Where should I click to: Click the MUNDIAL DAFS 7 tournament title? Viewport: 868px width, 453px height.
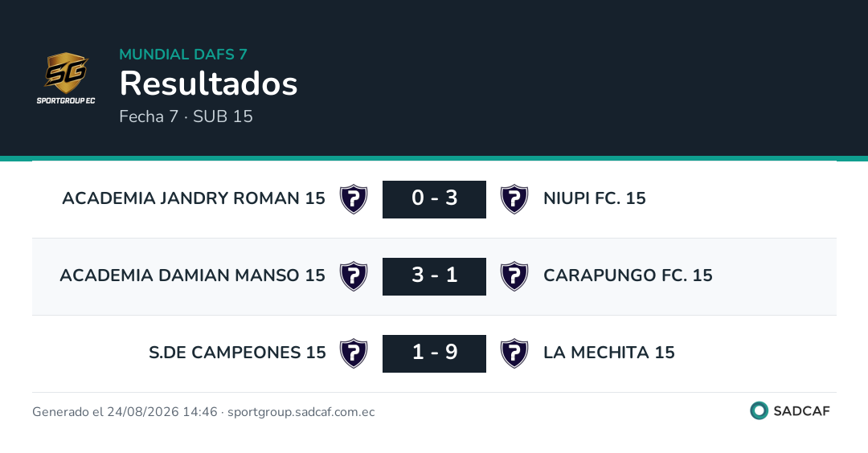183,54
